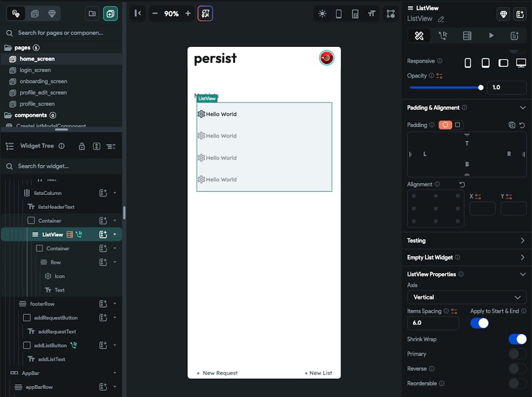Toggle light mode sun icon

tap(322, 14)
